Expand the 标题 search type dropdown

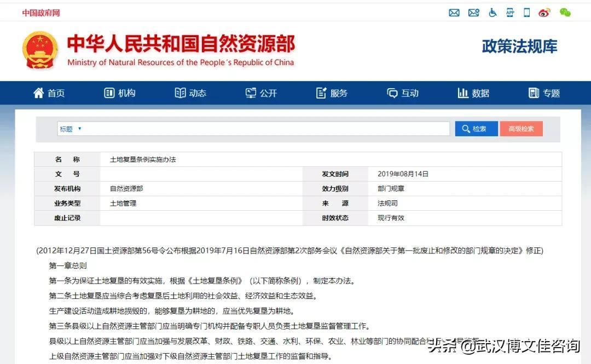coord(71,129)
